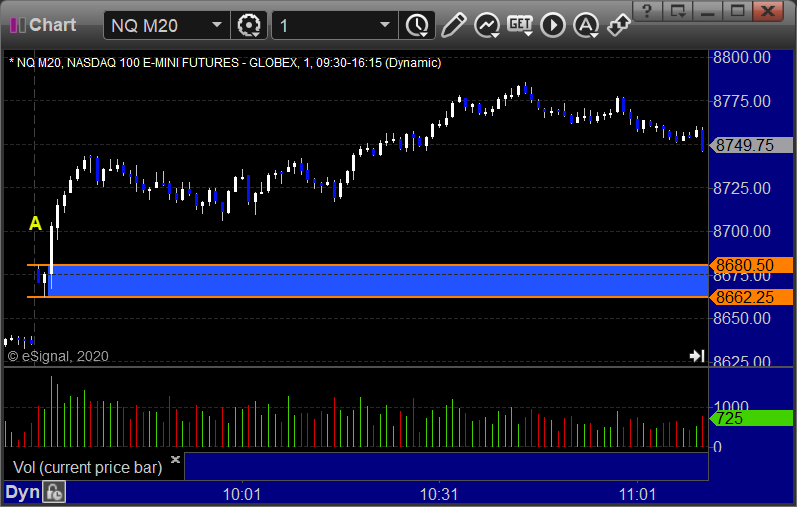This screenshot has width=797, height=507.
Task: Open the time template clock icon
Action: coord(417,25)
